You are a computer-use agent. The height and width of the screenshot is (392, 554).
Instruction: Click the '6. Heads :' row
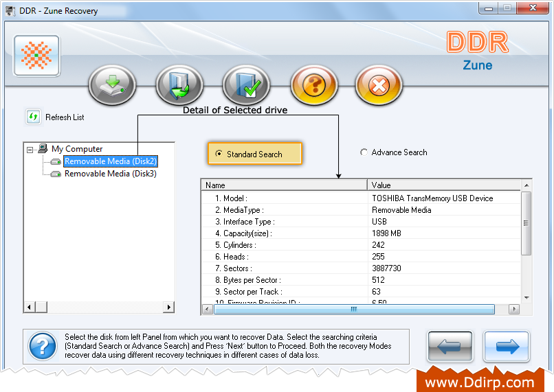click(361, 257)
